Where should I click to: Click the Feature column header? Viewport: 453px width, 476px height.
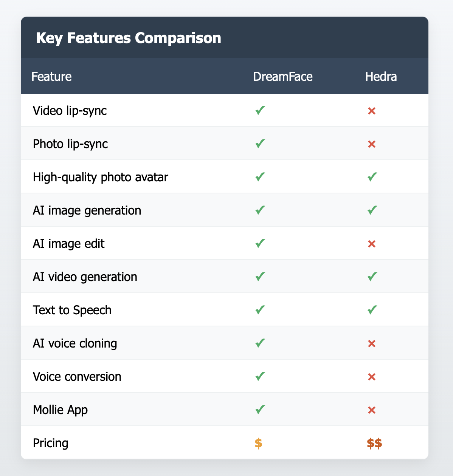(51, 77)
